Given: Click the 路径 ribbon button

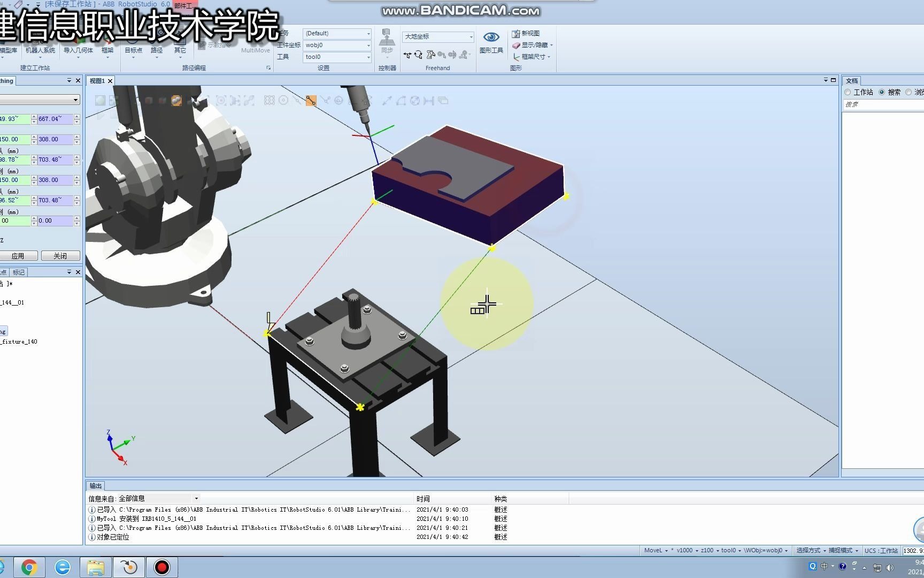Looking at the screenshot, I should pyautogui.click(x=157, y=50).
